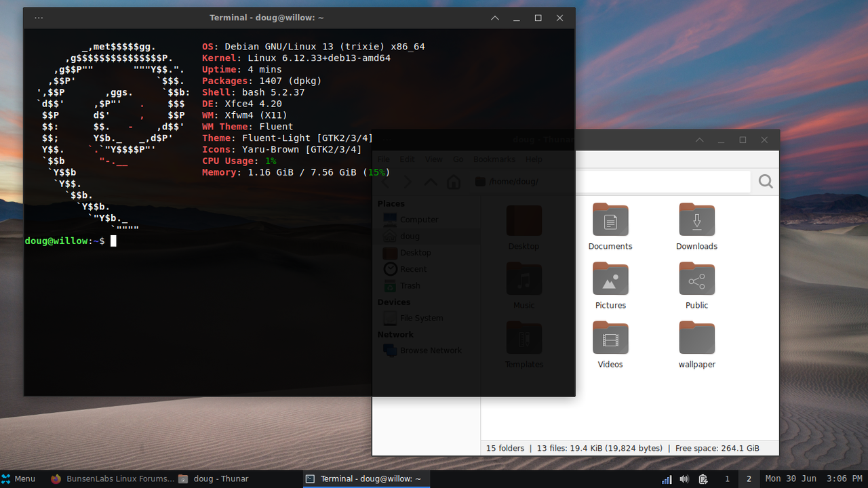
Task: Switch to workspace 2
Action: click(749, 479)
